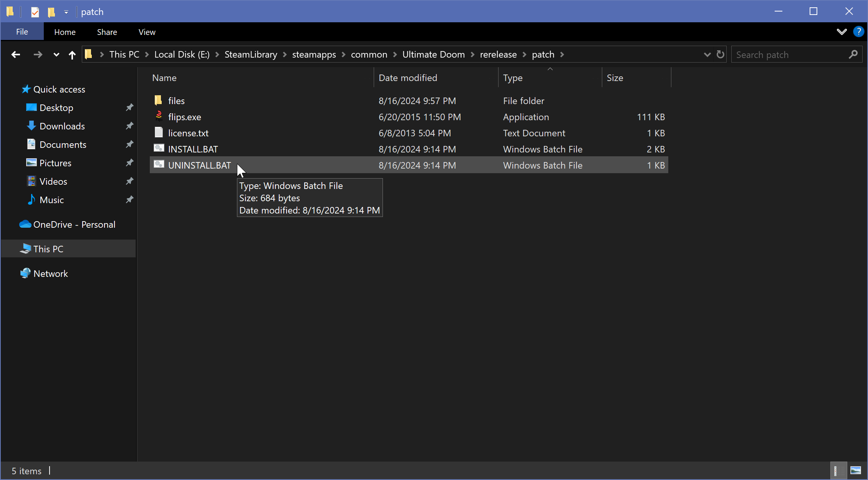Click the Back navigation arrow
The height and width of the screenshot is (480, 868).
pos(16,55)
